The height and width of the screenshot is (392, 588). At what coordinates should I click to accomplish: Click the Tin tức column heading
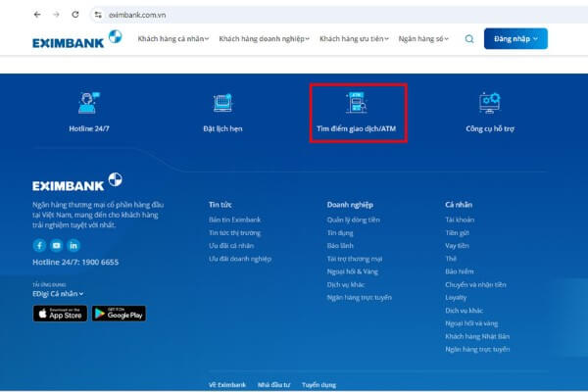pyautogui.click(x=220, y=205)
